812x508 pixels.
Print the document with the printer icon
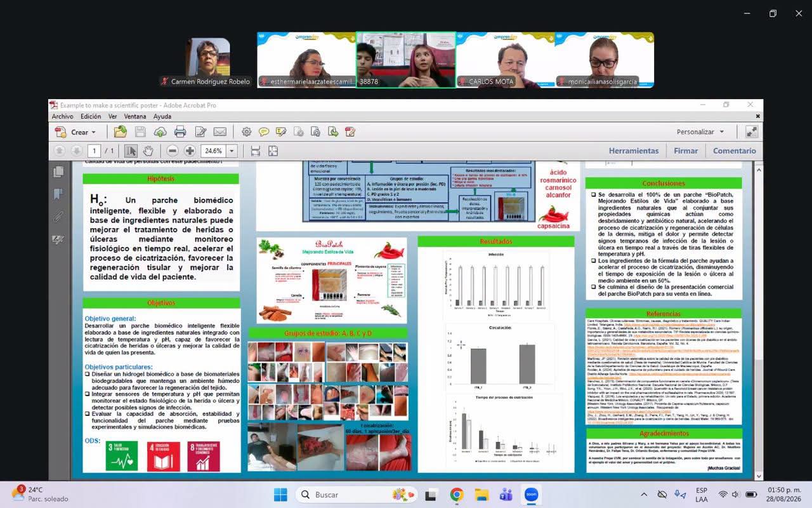pyautogui.click(x=180, y=131)
